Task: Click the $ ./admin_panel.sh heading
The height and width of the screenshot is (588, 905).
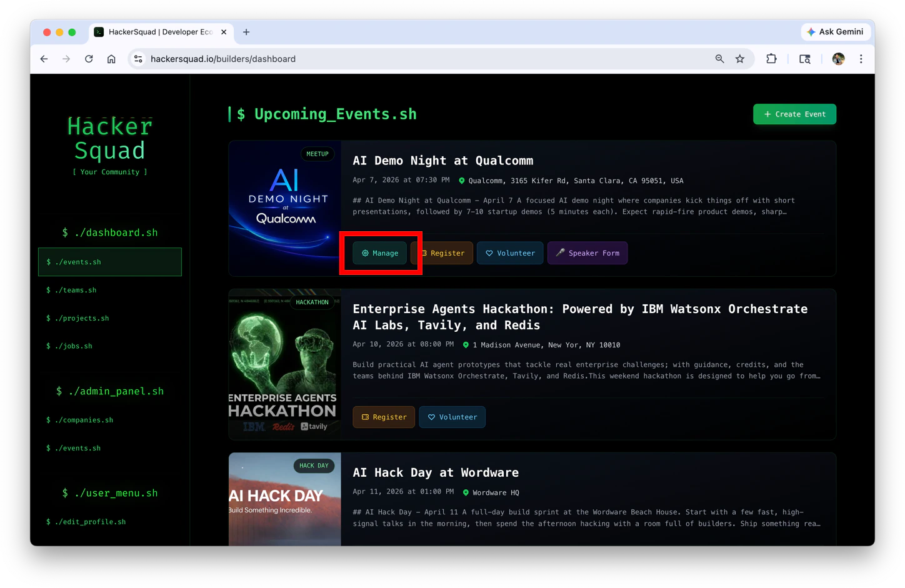Action: [110, 391]
